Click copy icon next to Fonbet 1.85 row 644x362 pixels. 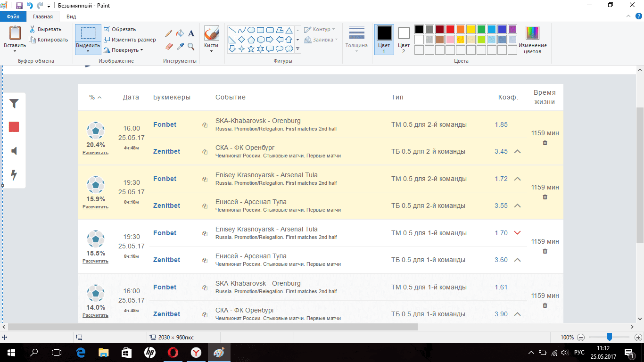(x=205, y=125)
